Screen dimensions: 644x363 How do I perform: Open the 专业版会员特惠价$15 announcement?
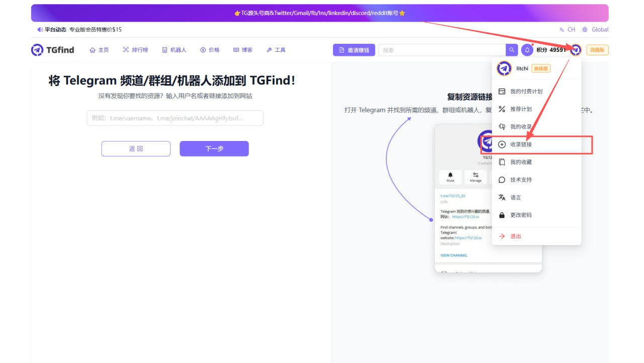pos(96,30)
